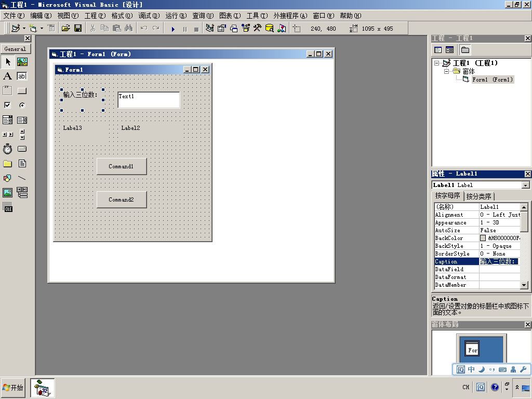Viewport: 532px width, 399px height.
Task: Click properties list scrollbar down arrow
Action: pos(524,285)
